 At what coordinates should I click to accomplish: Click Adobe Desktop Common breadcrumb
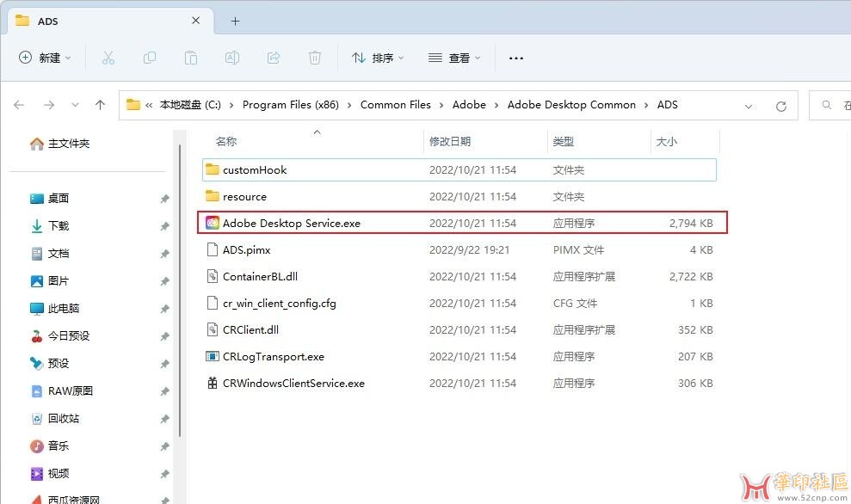click(x=571, y=105)
